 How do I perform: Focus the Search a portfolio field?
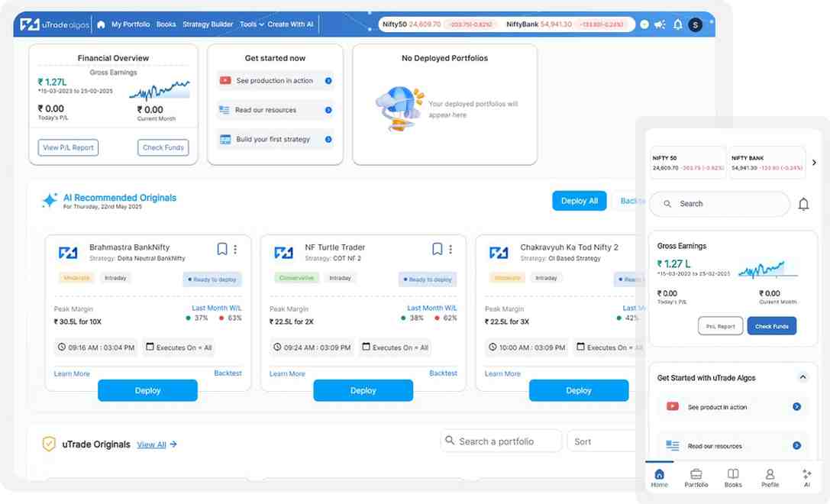(x=501, y=441)
